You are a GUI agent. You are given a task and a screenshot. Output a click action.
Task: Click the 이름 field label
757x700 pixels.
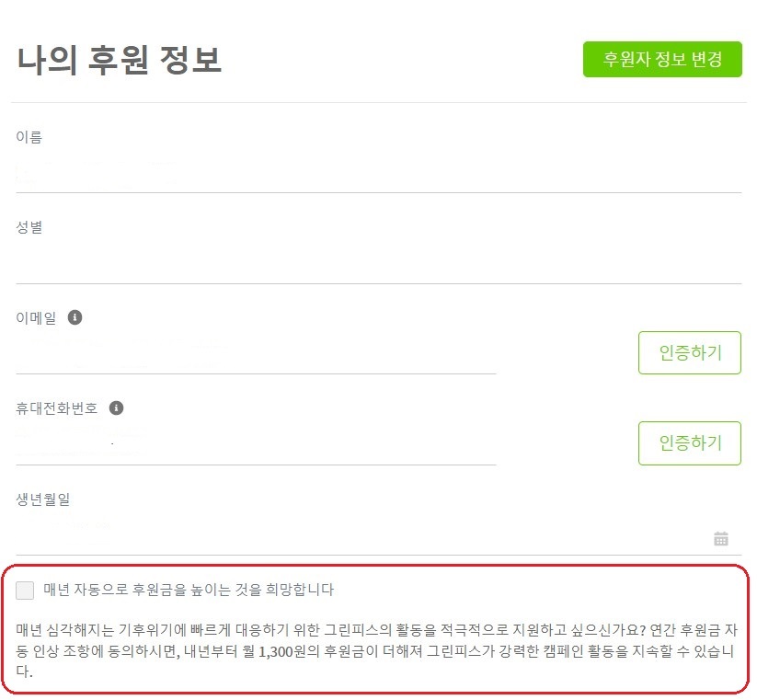pos(29,137)
